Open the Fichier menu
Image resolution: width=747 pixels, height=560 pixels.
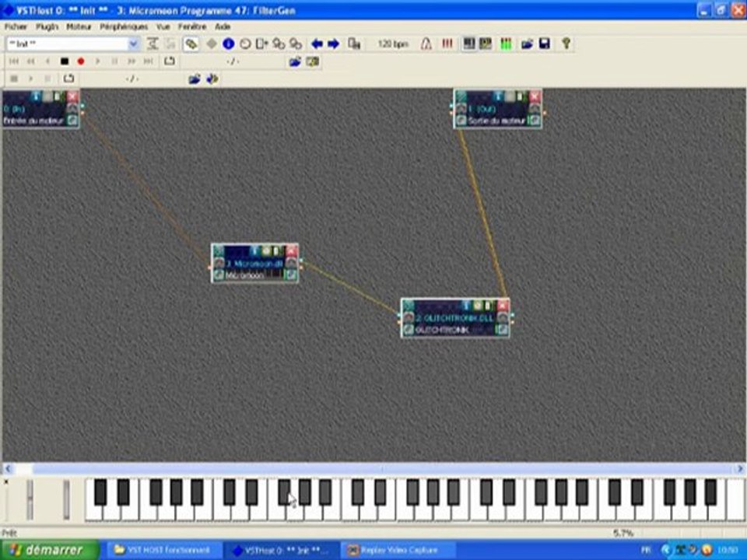[16, 26]
